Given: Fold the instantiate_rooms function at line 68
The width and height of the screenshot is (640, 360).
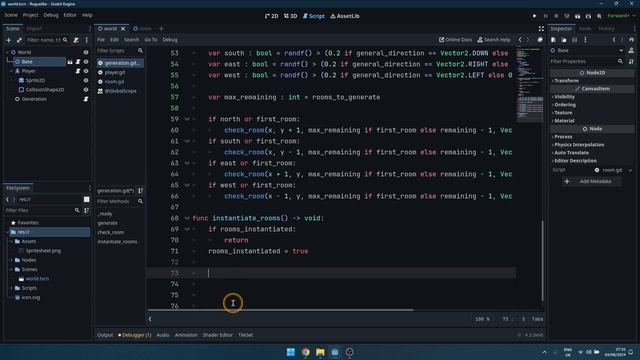Looking at the screenshot, I should 187,218.
